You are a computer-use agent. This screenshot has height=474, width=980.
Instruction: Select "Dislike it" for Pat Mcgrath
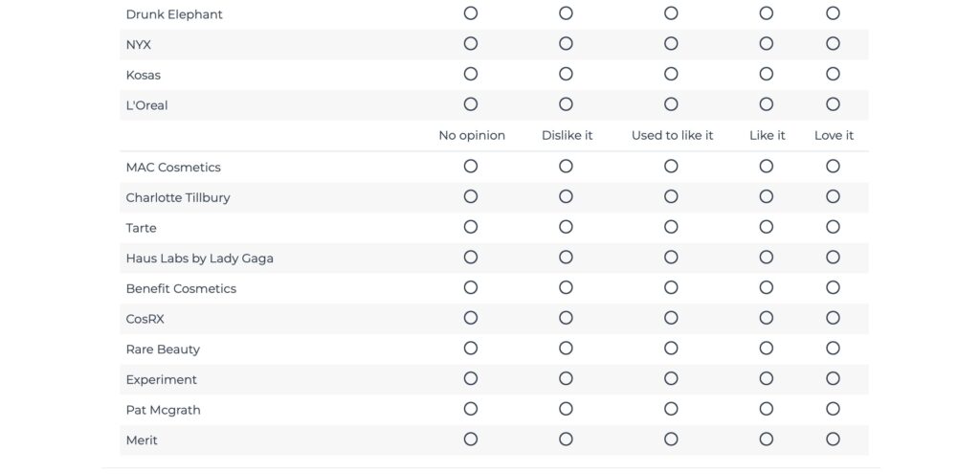click(566, 409)
